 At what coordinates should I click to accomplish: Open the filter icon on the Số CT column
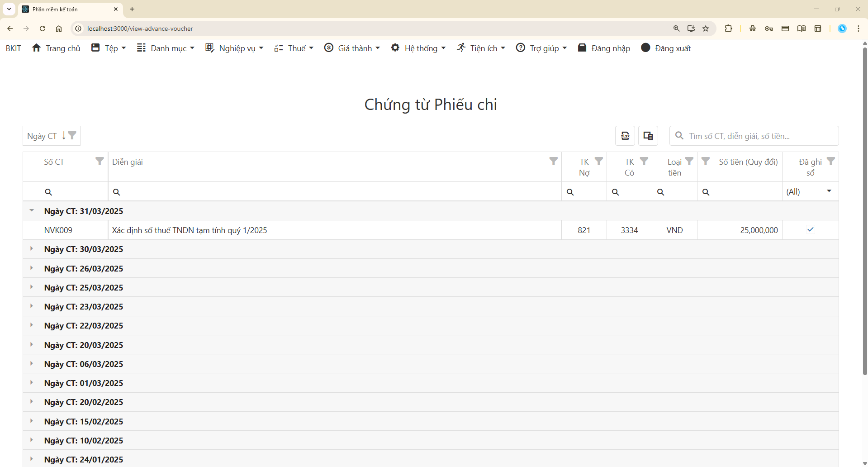[x=100, y=161]
